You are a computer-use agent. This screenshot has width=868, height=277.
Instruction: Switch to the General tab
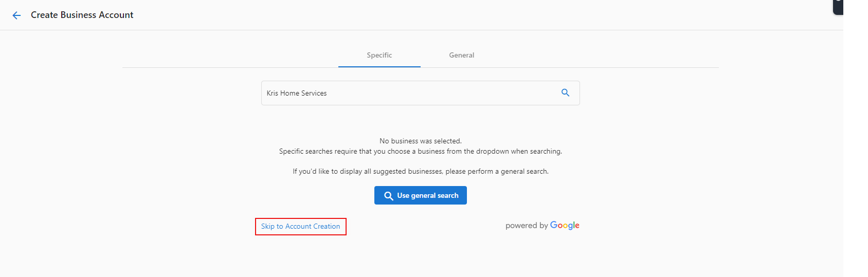tap(462, 55)
